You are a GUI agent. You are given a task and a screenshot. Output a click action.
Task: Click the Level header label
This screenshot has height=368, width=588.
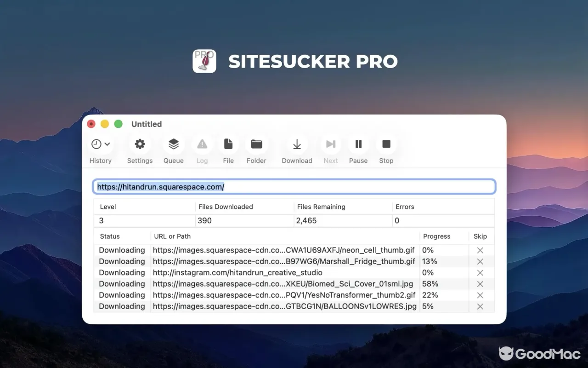(x=108, y=207)
